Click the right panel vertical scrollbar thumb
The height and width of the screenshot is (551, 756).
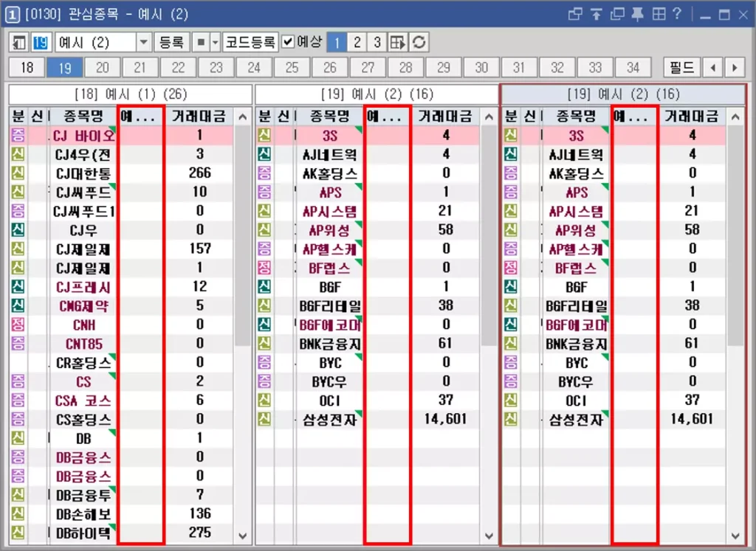735,235
